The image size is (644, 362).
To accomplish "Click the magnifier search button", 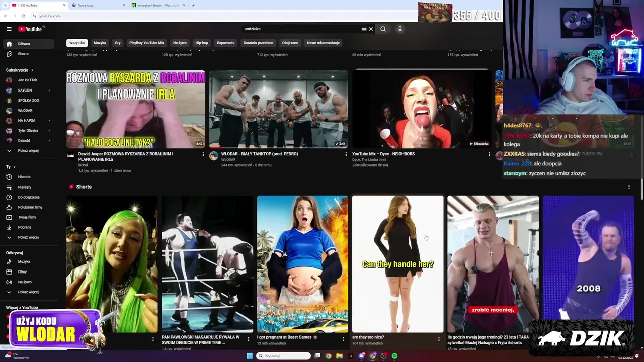I will pyautogui.click(x=383, y=29).
